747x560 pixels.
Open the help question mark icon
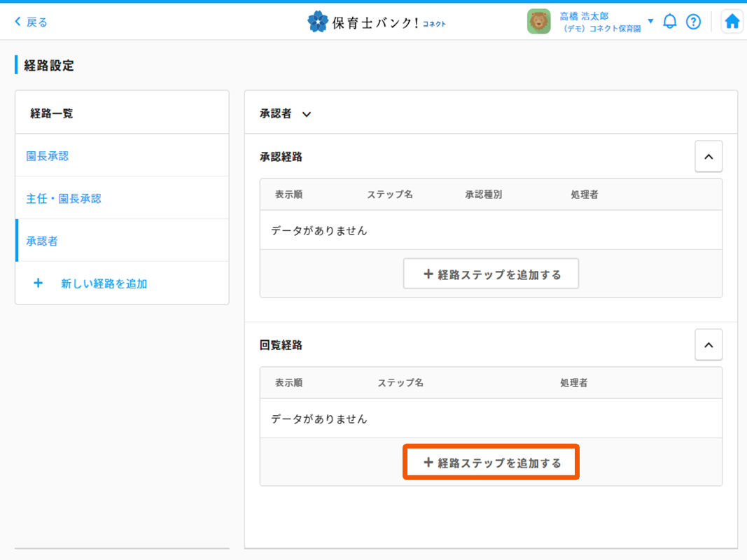[693, 22]
